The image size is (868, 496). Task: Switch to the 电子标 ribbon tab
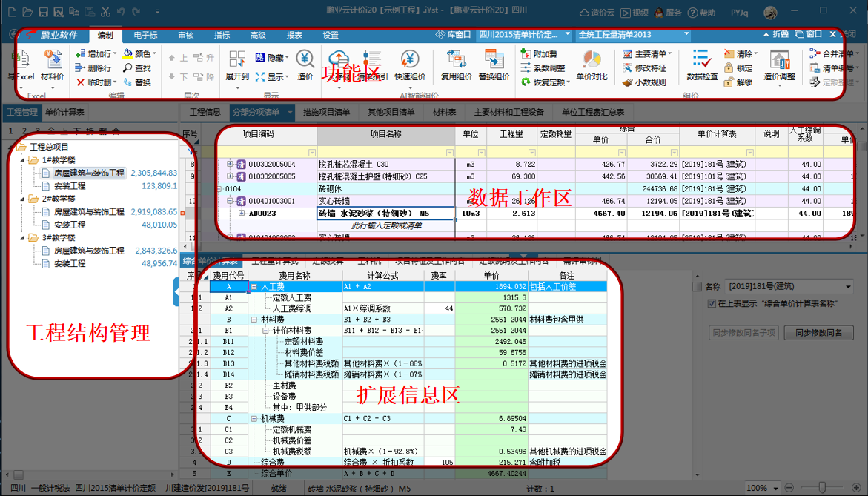[145, 35]
